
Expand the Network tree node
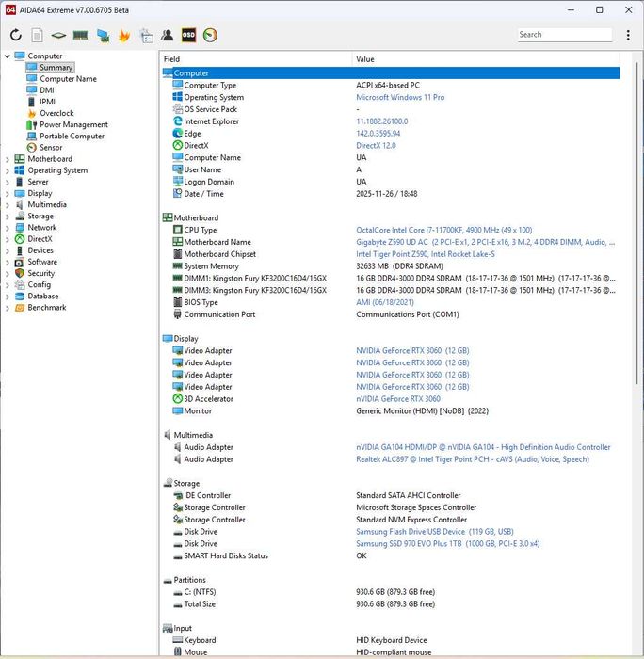tap(8, 228)
